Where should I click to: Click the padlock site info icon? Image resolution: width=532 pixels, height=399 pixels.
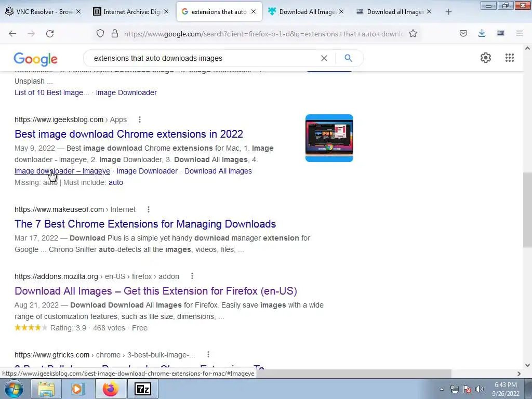(115, 33)
